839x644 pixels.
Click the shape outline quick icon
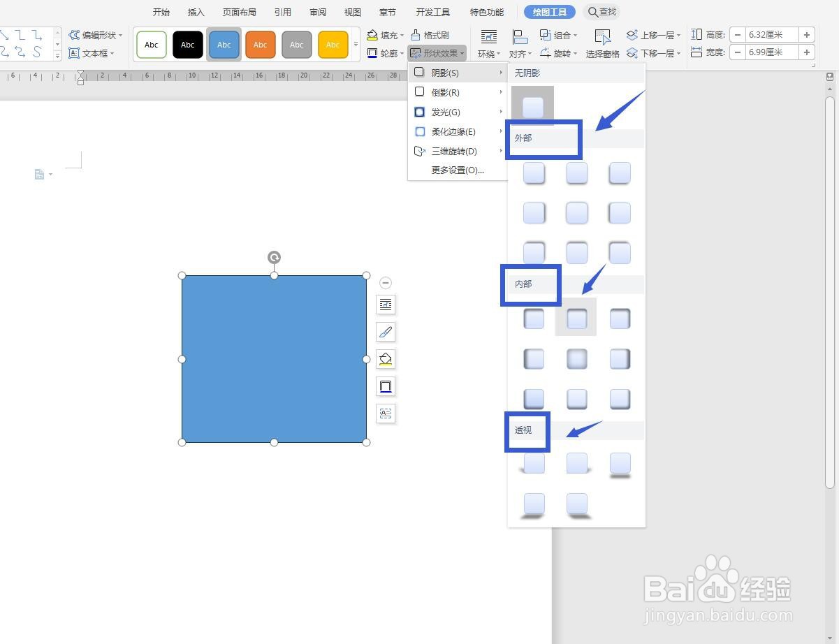(386, 386)
